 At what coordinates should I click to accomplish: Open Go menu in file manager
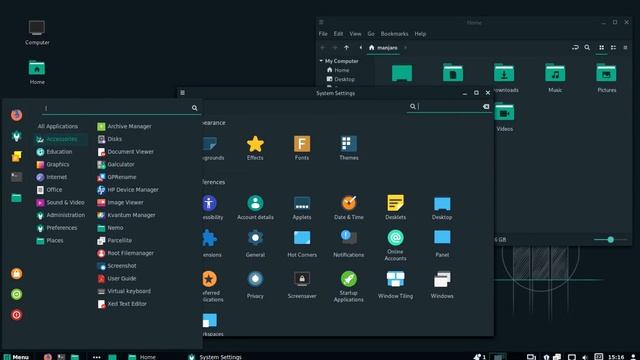tap(371, 34)
